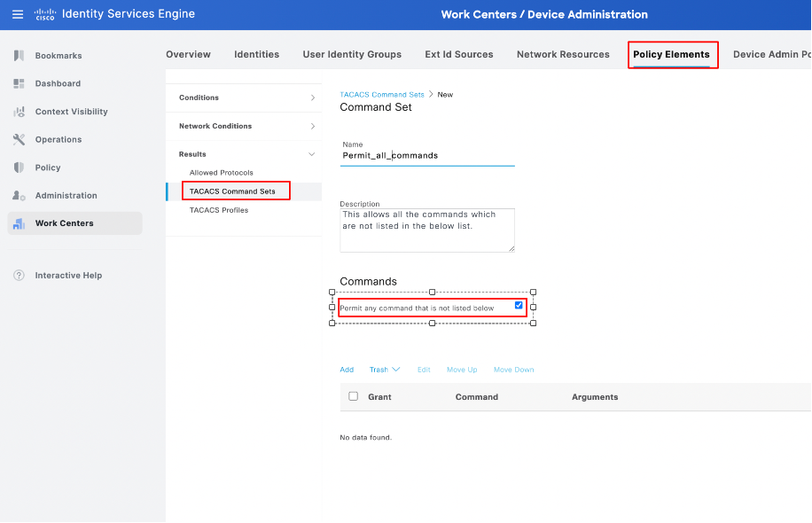Click the TACACS Command Sets breadcrumb link

(382, 94)
